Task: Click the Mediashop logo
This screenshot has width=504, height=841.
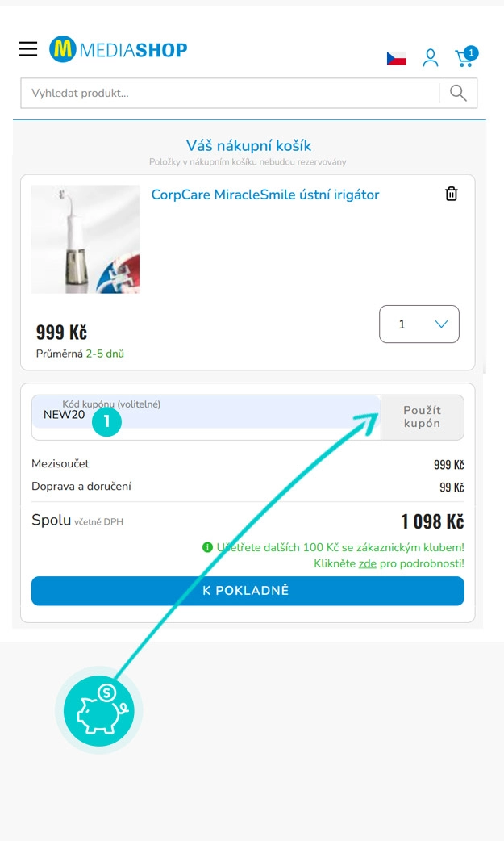Action: point(118,49)
